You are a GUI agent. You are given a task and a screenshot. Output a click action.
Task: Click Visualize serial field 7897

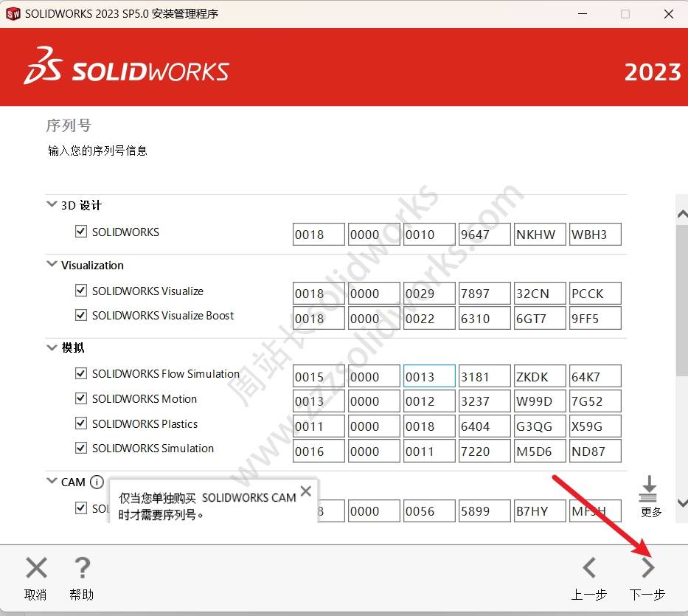pyautogui.click(x=484, y=293)
